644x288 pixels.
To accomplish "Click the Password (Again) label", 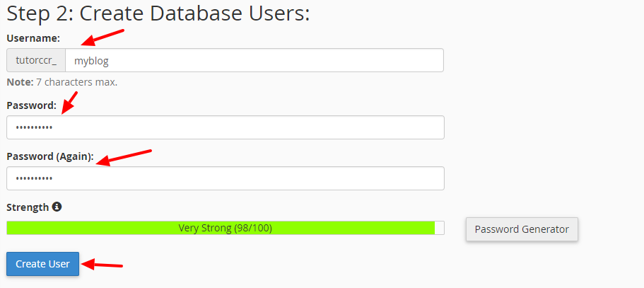I will 50,156.
